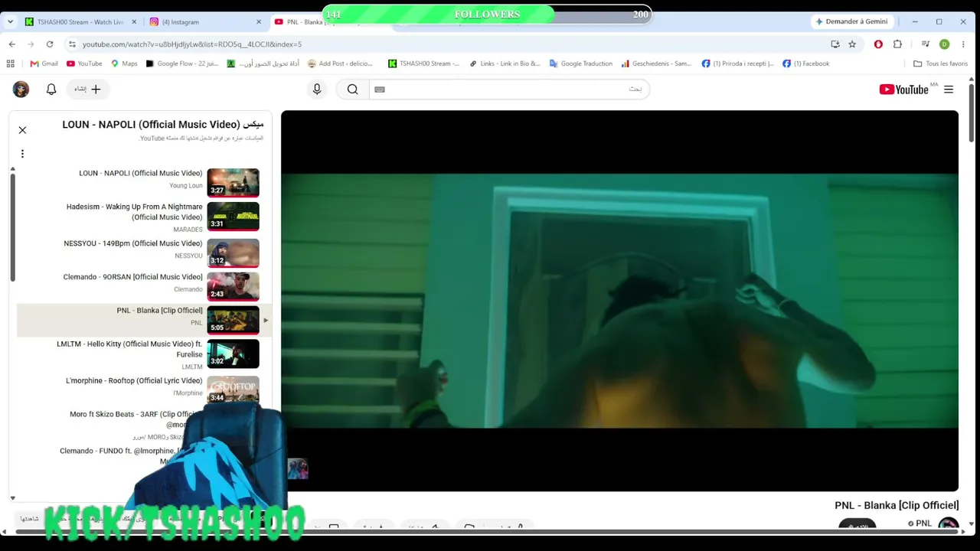Open the YouTube bookmark
The height and width of the screenshot is (551, 980).
[x=84, y=64]
